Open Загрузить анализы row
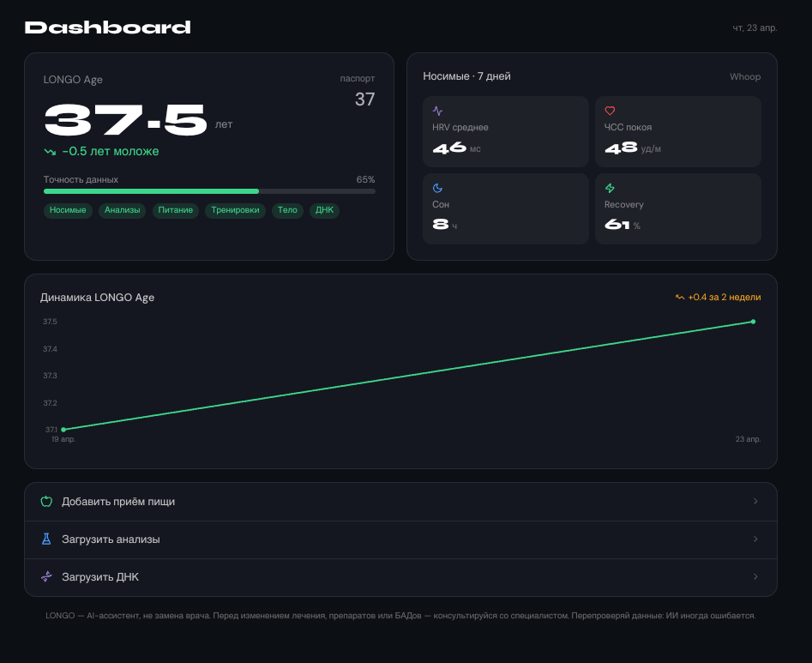Screen dimensions: 812x663 400,539
